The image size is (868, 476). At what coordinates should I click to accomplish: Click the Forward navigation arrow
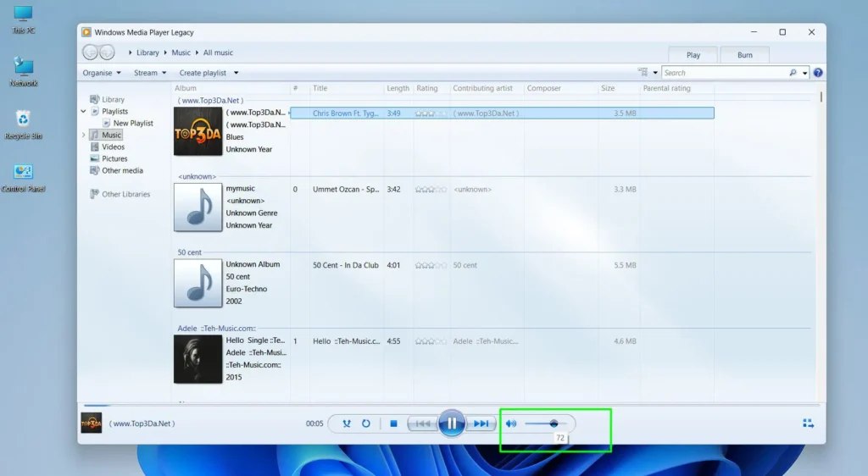pyautogui.click(x=107, y=52)
